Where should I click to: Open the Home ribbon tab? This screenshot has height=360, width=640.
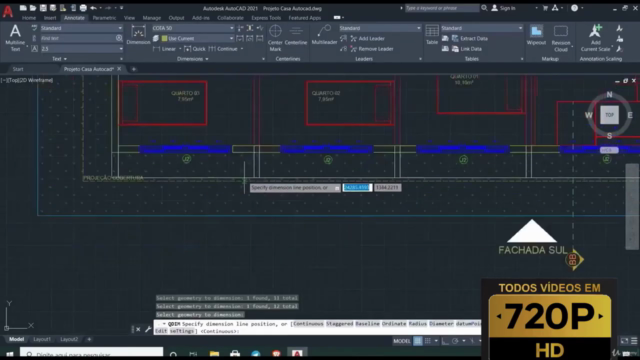click(x=29, y=18)
